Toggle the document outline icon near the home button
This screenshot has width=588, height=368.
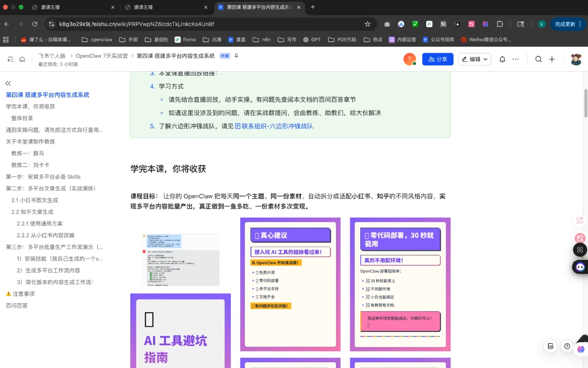click(10, 59)
